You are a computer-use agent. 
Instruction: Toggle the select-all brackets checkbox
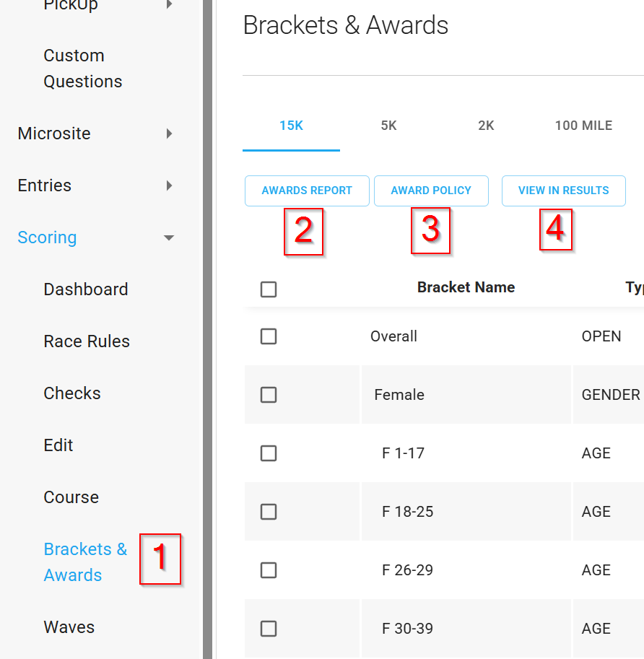(269, 289)
